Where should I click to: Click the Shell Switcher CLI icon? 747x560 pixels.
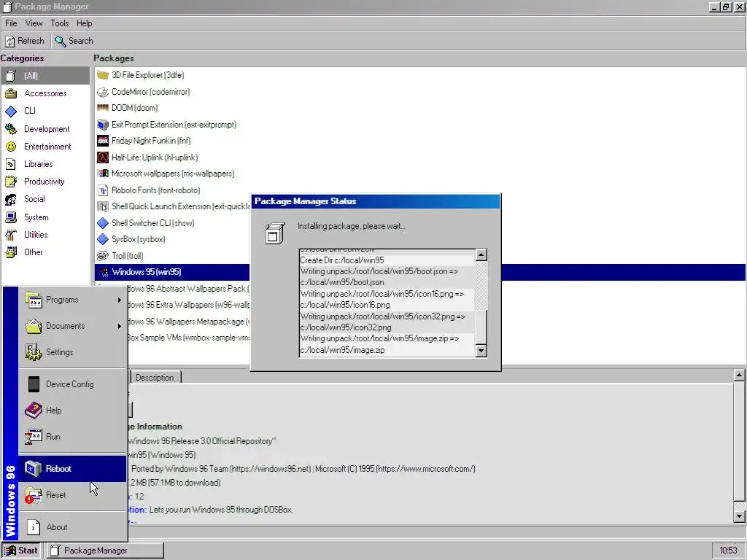pos(102,223)
